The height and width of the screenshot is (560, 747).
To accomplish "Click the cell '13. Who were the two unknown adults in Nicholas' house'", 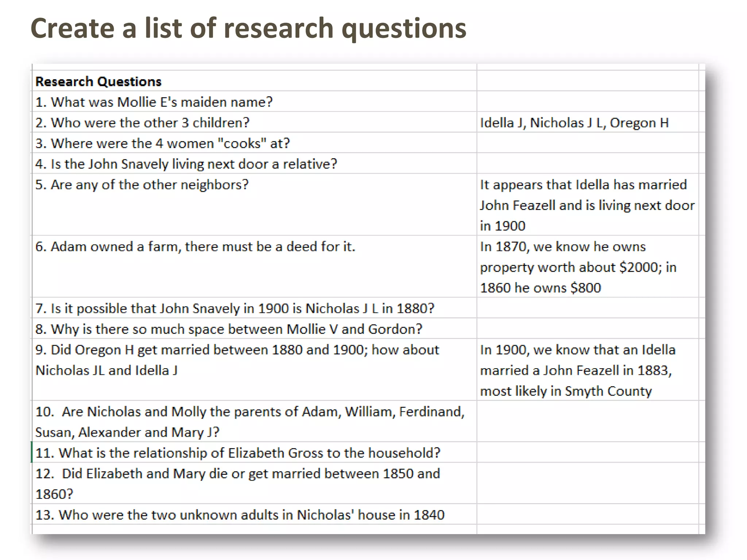I will [254, 514].
